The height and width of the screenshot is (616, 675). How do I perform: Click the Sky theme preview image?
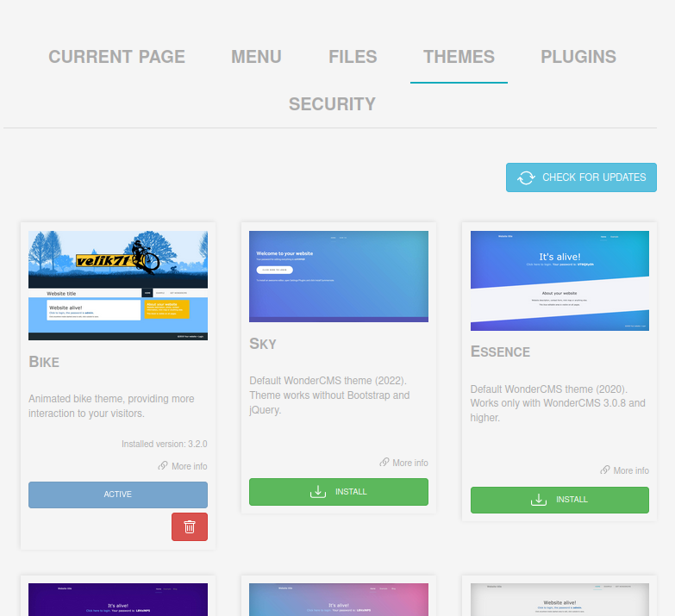(x=339, y=277)
